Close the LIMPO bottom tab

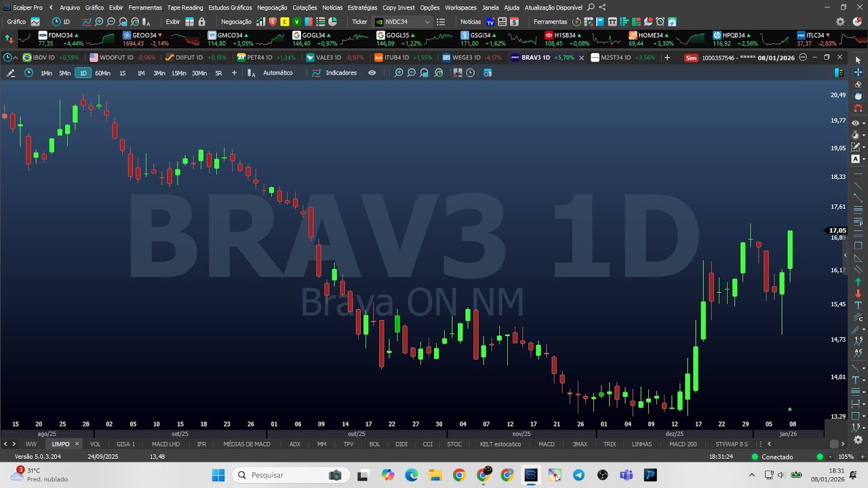[77, 445]
